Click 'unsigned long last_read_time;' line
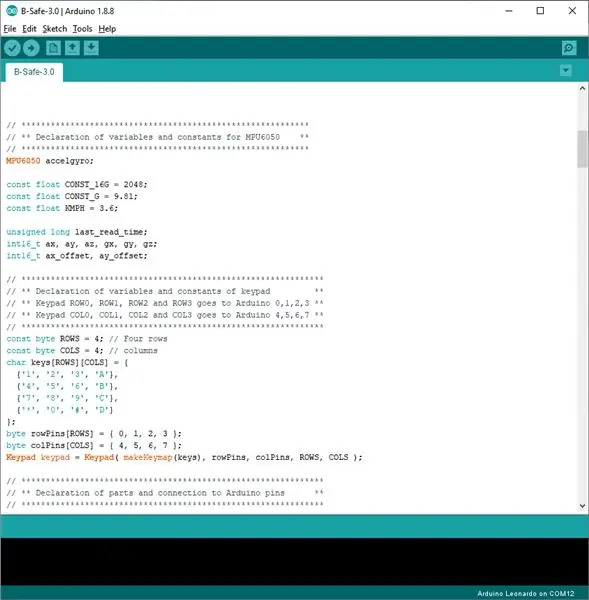 coord(77,232)
